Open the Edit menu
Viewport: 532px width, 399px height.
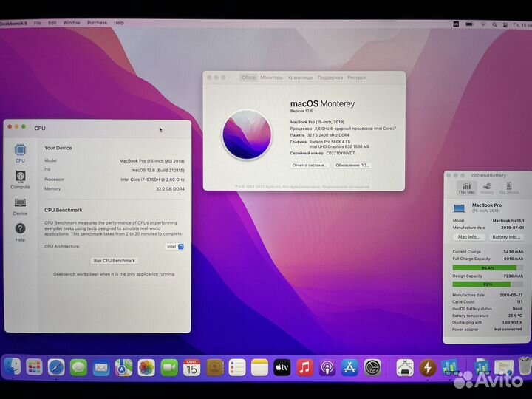pyautogui.click(x=52, y=23)
